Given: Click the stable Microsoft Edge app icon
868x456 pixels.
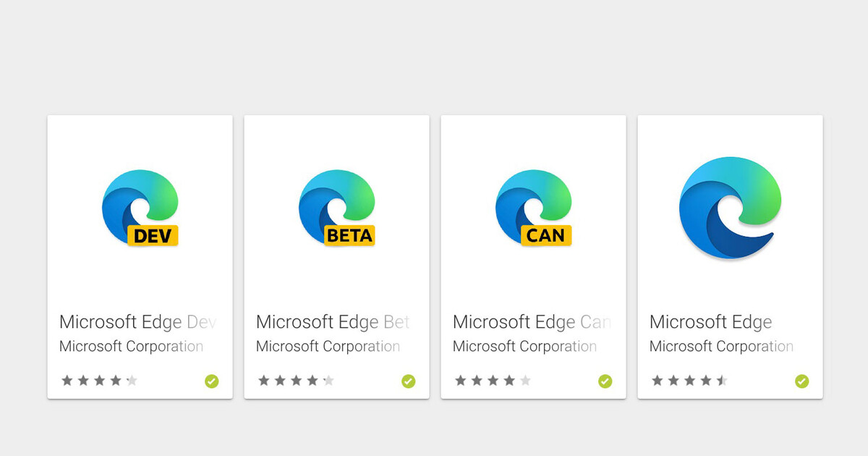Looking at the screenshot, I should (x=730, y=208).
